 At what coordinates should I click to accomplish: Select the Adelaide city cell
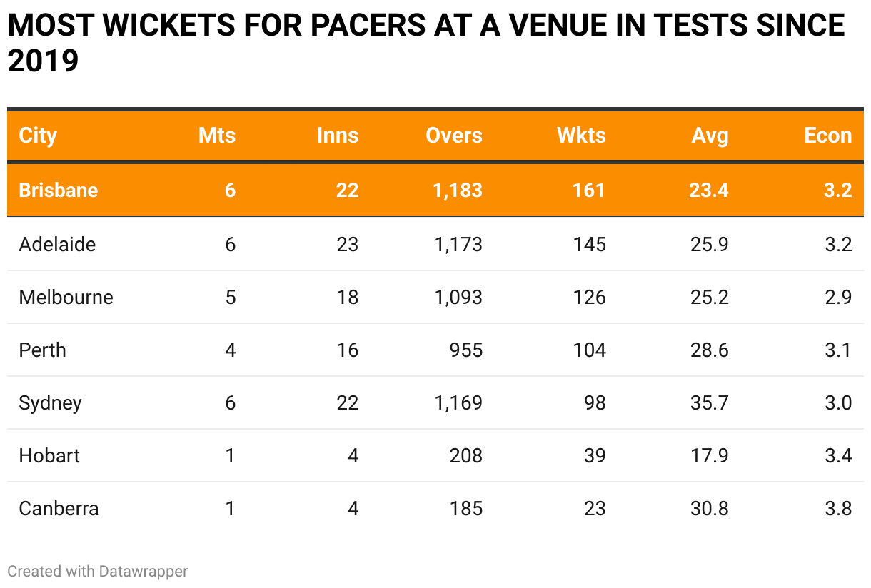[x=57, y=245]
